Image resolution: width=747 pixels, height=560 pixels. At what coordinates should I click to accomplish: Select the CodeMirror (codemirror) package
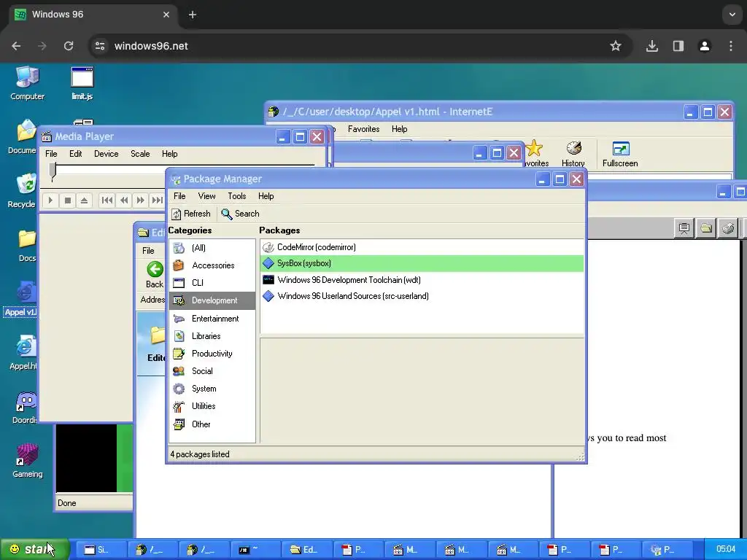pos(422,247)
